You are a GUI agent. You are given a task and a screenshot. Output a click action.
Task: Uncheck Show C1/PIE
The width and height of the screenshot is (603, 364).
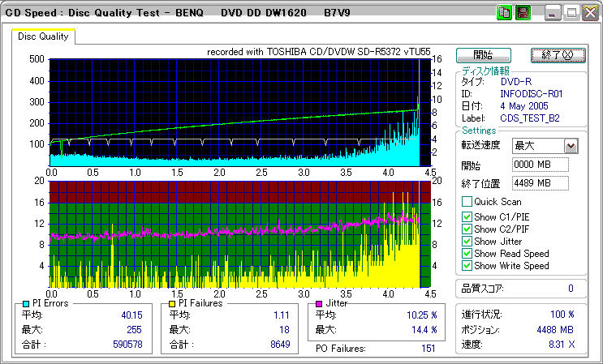pos(467,216)
